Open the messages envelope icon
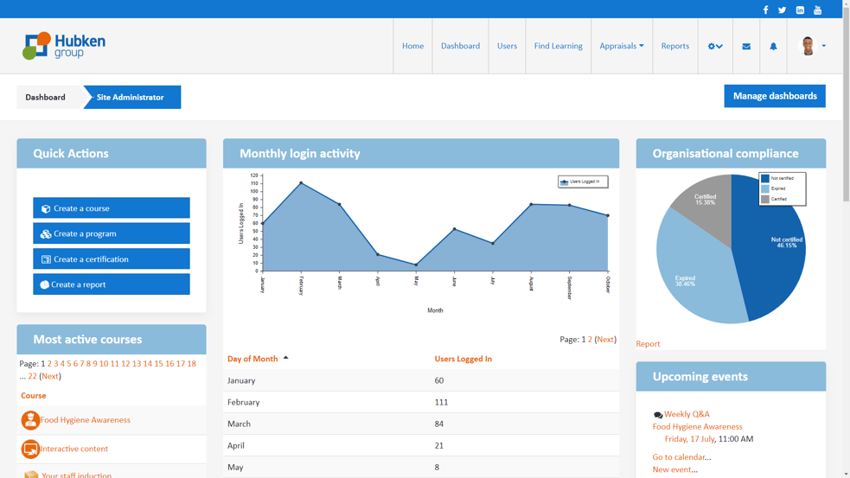 746,46
